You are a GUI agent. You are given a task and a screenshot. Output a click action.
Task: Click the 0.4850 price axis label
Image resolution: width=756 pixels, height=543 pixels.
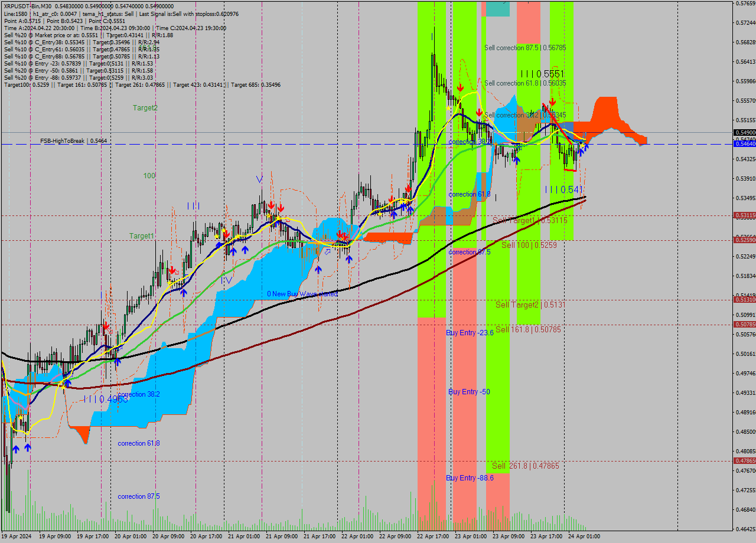745,432
